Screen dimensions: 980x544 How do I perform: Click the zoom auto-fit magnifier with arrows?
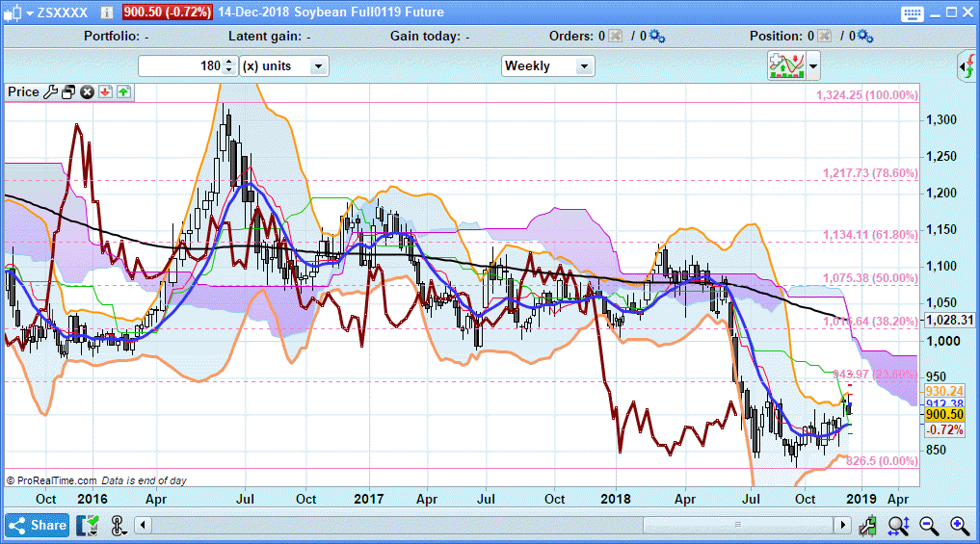[898, 527]
